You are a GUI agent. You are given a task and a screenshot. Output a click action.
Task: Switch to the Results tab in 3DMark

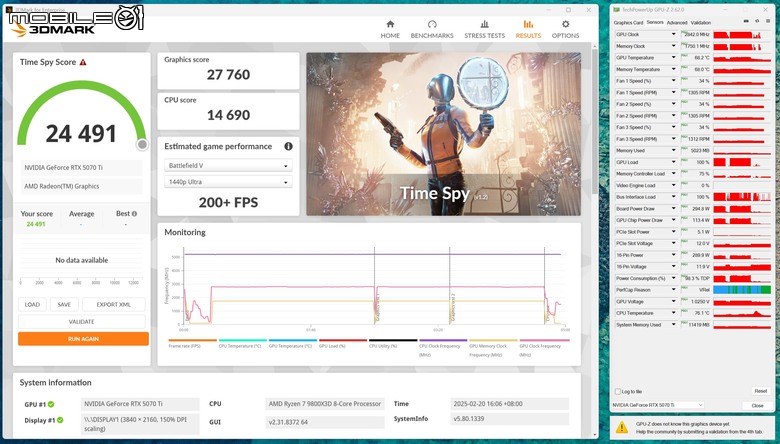coord(528,29)
